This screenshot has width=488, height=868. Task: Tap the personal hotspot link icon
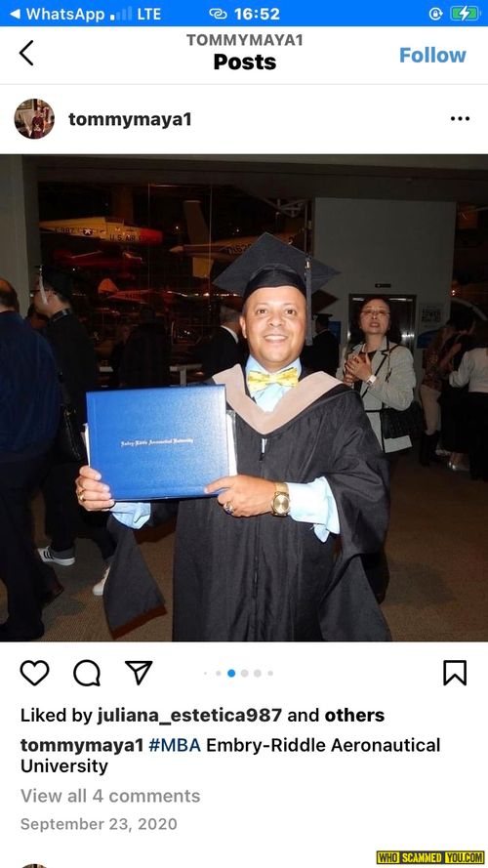pyautogui.click(x=218, y=14)
